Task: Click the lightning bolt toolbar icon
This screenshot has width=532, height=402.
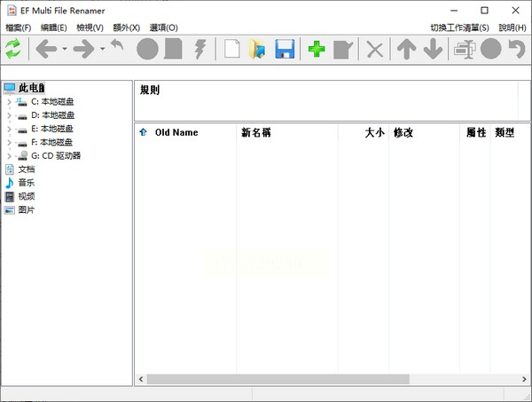Action: 200,49
